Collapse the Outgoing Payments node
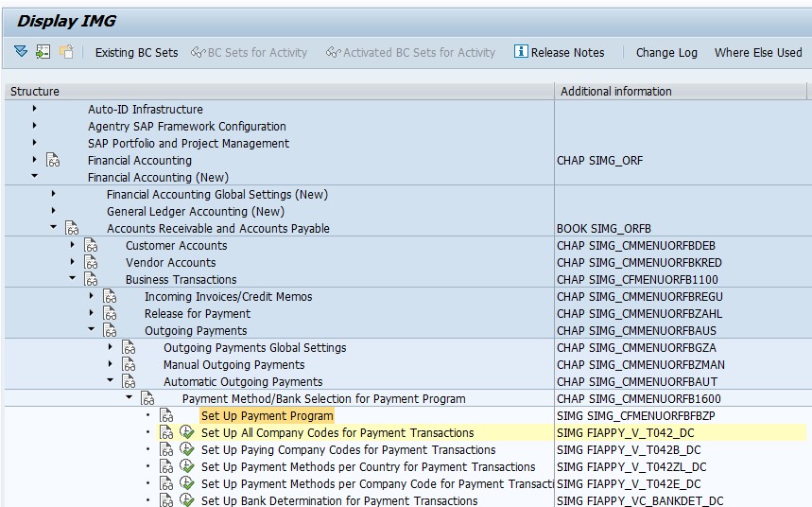Screen dimensions: 812x507 coord(91,328)
